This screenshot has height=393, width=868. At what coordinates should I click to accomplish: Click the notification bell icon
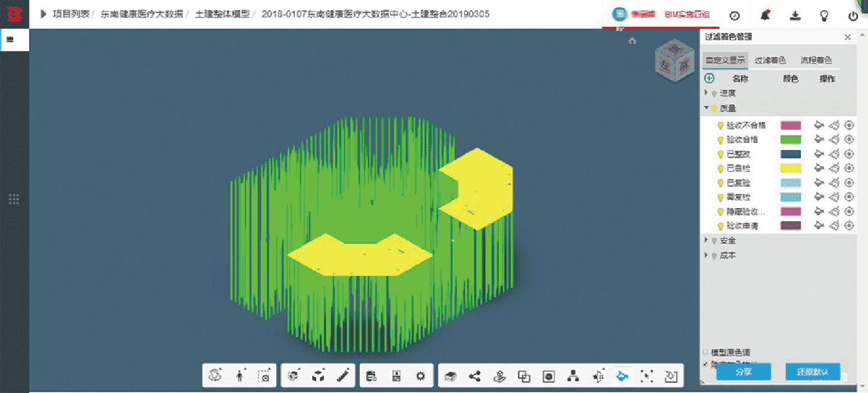tap(765, 16)
